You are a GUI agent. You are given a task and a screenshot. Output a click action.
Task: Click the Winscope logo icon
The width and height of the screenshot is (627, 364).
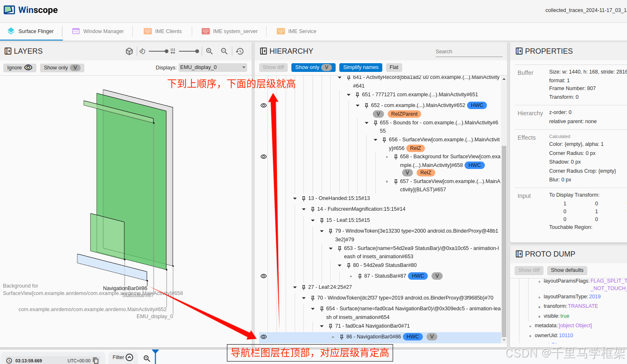click(9, 10)
